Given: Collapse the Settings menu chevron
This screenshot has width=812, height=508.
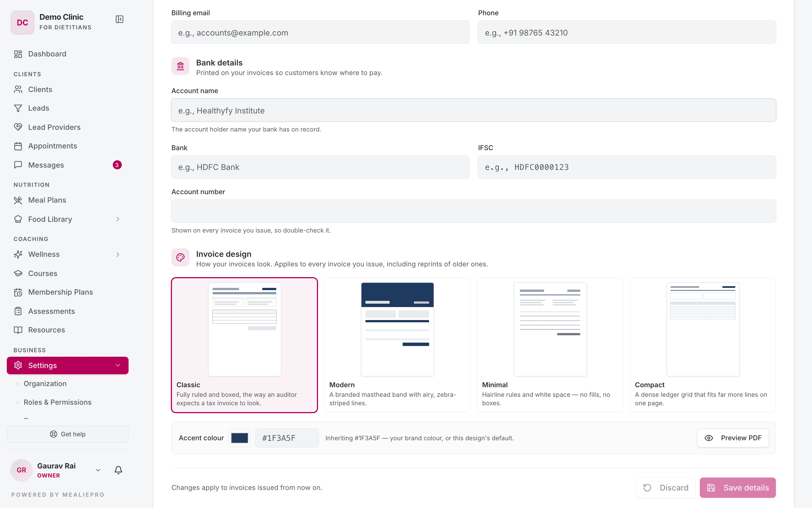Looking at the screenshot, I should point(118,365).
